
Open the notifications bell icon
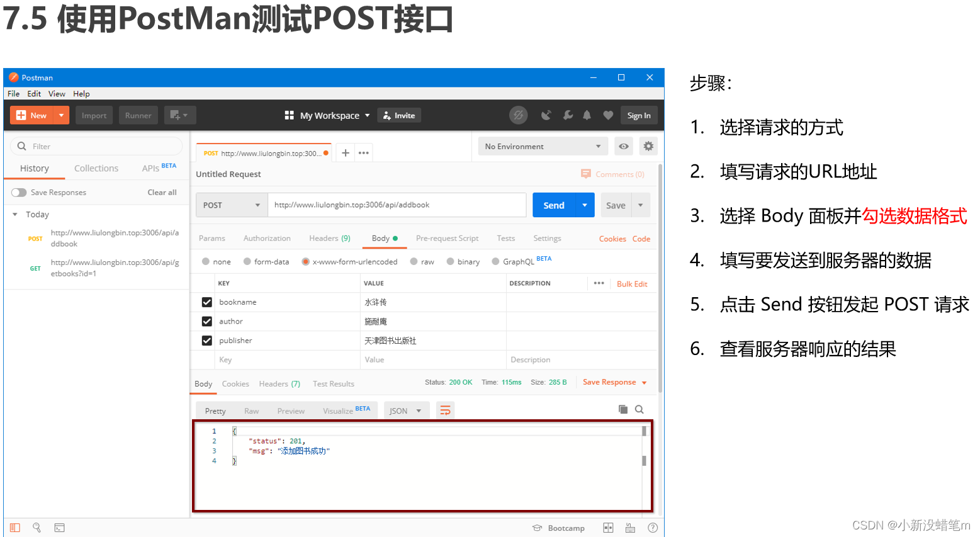pyautogui.click(x=587, y=115)
